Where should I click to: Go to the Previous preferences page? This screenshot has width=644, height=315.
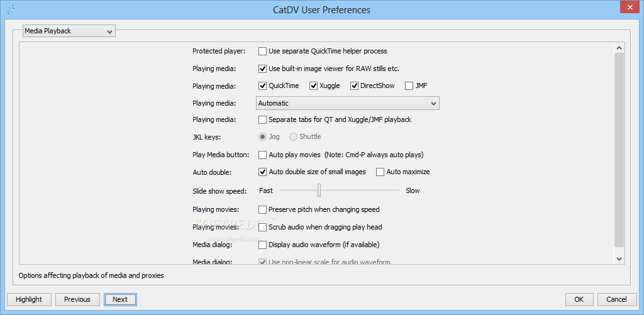coord(77,299)
